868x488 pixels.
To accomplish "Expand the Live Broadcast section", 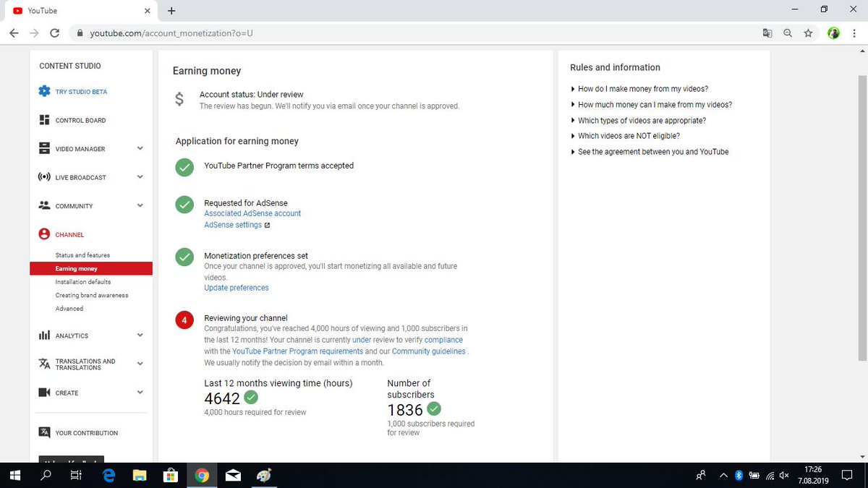I will click(140, 176).
